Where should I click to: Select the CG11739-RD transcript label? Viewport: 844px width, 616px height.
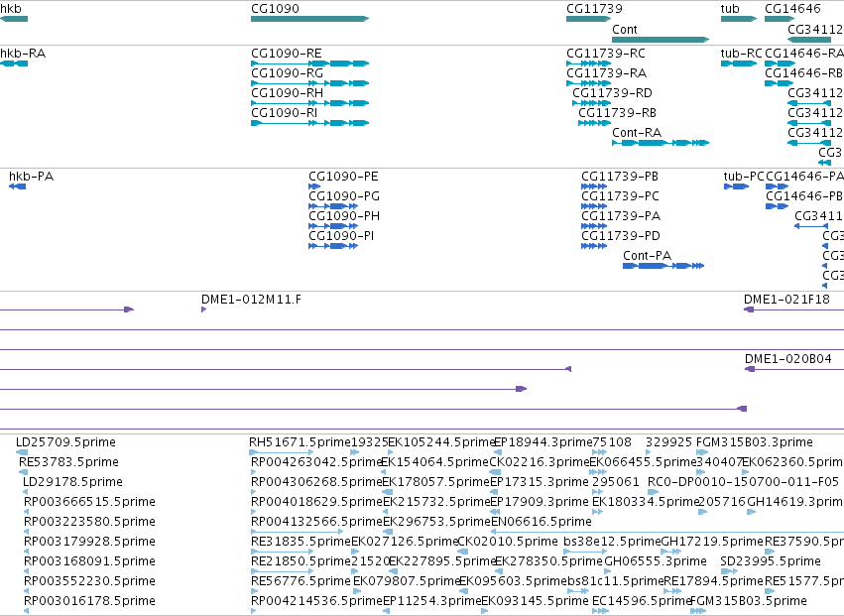(x=612, y=93)
